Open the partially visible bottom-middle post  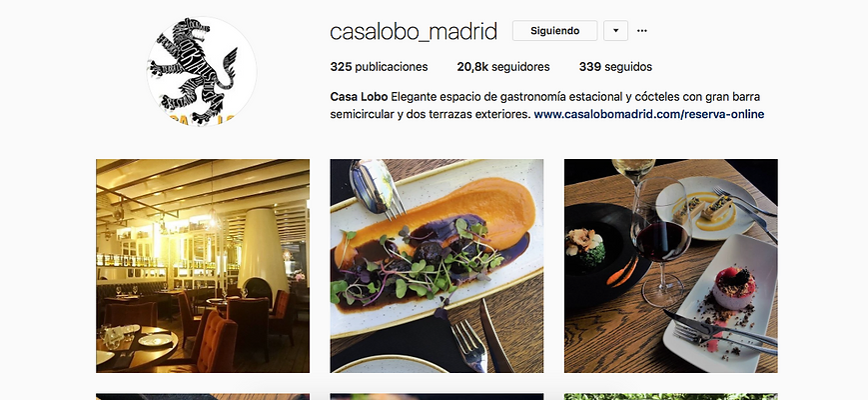pos(436,397)
